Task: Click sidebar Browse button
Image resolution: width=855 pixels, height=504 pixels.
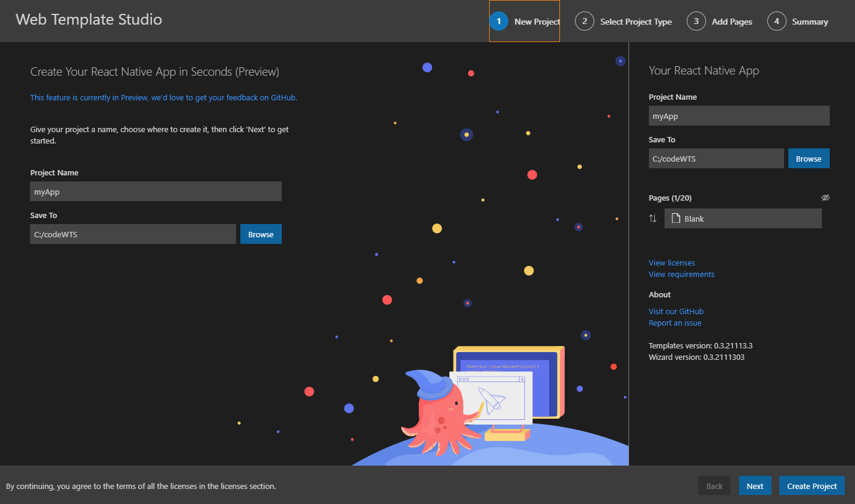Action: [809, 159]
